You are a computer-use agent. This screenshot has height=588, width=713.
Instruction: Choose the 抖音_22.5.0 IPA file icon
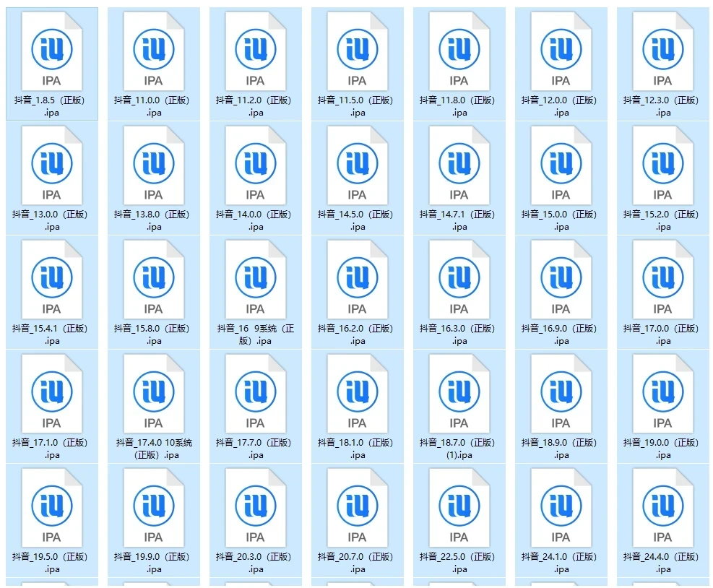(459, 508)
